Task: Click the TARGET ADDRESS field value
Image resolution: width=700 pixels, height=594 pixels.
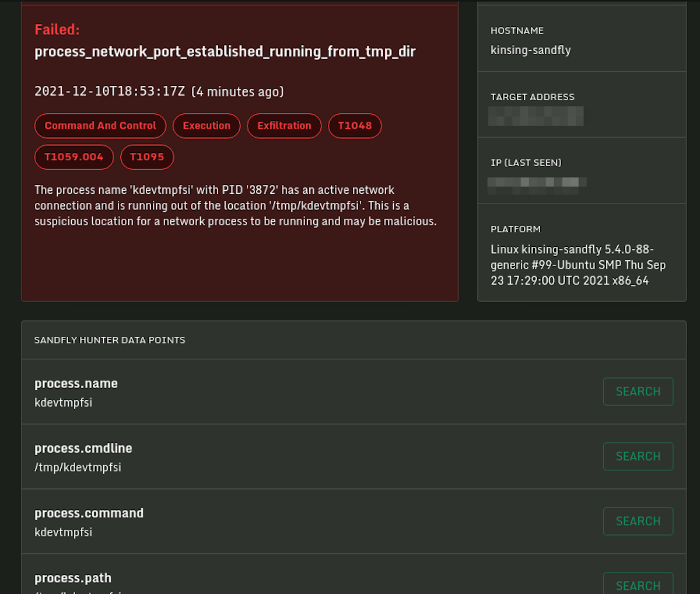Action: pyautogui.click(x=535, y=116)
